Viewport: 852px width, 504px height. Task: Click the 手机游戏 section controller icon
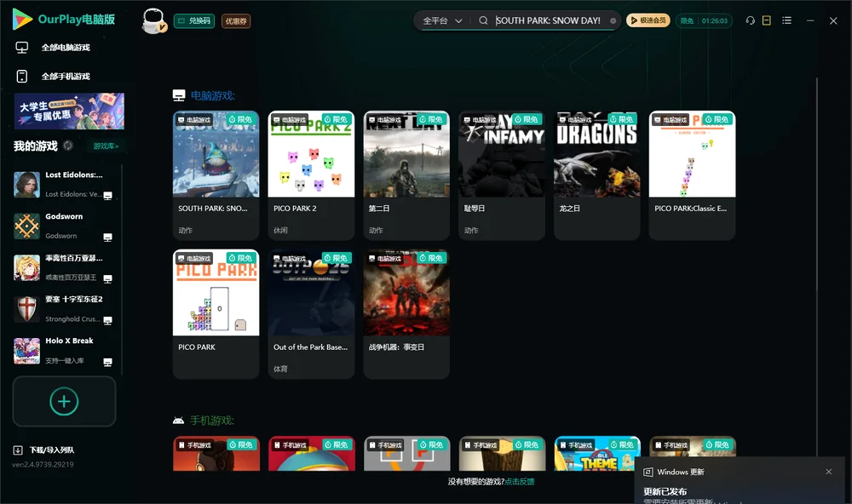point(178,421)
